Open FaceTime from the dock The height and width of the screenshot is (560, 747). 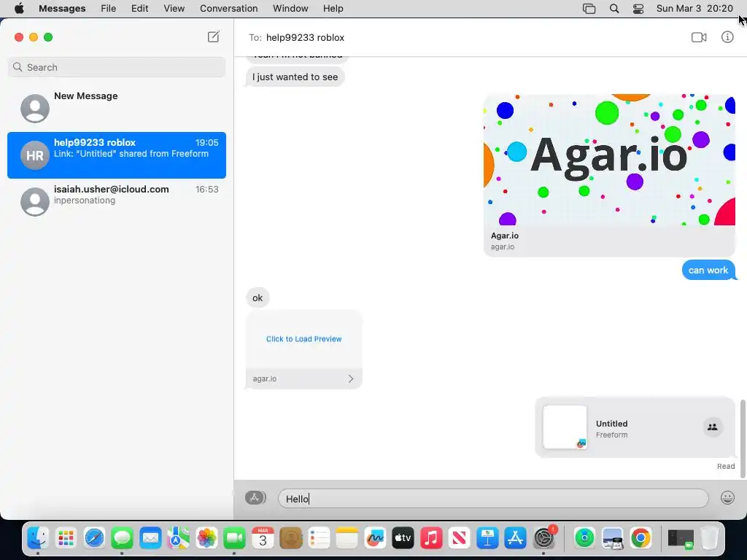coord(234,538)
